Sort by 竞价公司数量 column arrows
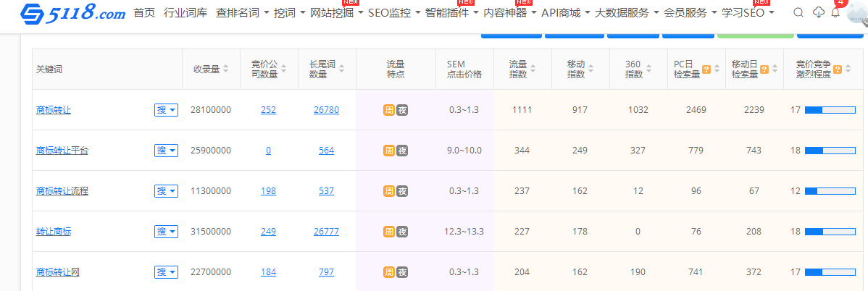 click(284, 69)
